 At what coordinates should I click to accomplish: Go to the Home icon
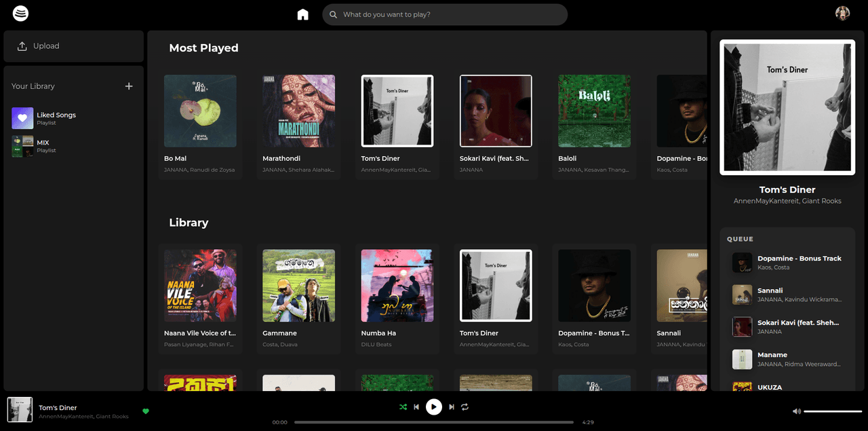point(302,14)
